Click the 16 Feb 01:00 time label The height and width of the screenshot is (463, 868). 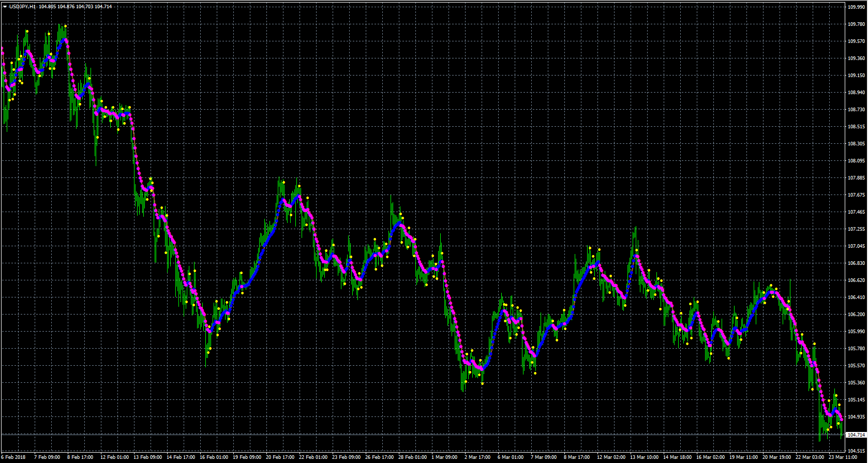[213, 457]
